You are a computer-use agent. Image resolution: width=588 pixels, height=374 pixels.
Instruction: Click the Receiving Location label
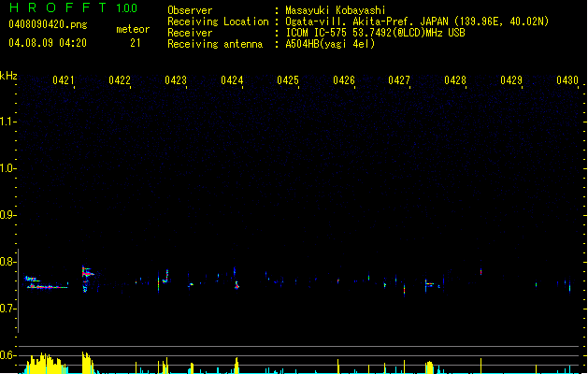pyautogui.click(x=218, y=22)
